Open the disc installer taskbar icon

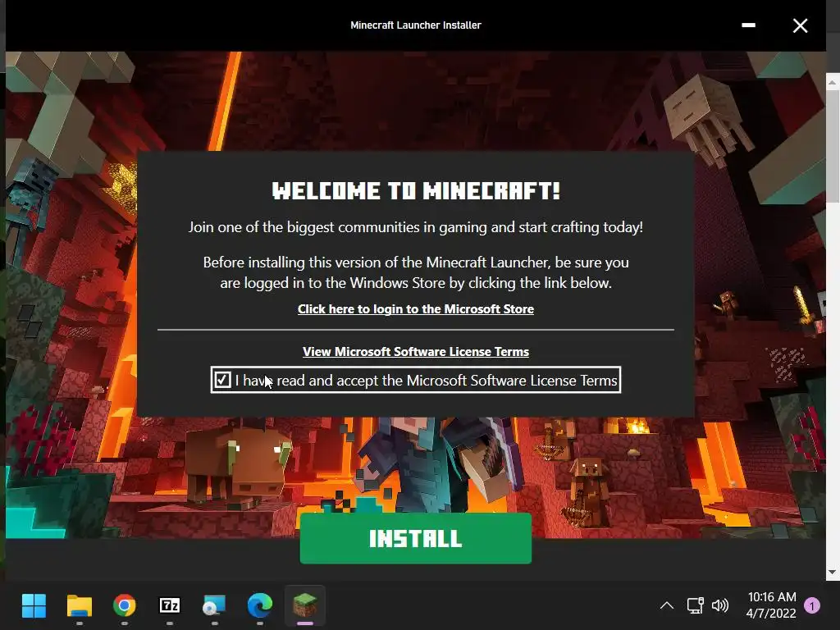[x=214, y=605]
